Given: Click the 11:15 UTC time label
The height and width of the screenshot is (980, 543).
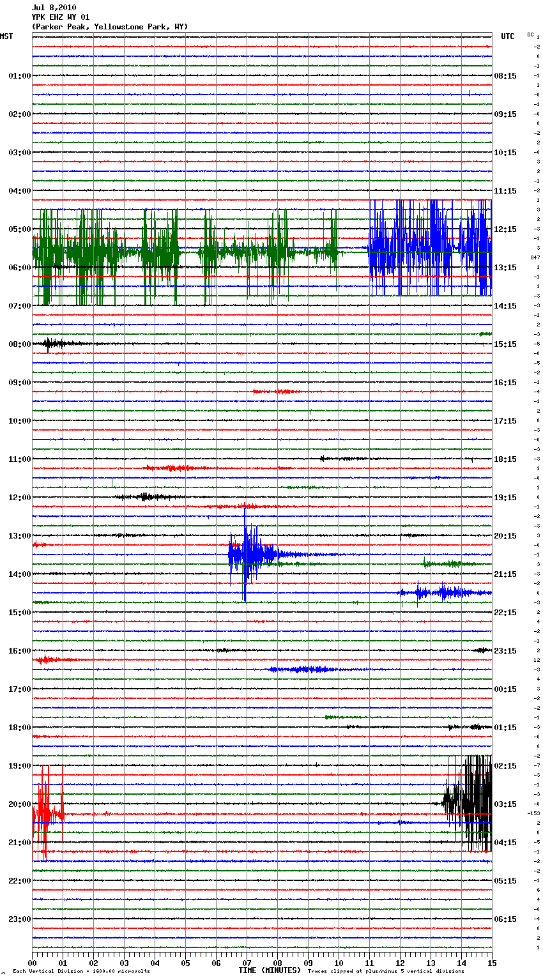Looking at the screenshot, I should tap(505, 190).
